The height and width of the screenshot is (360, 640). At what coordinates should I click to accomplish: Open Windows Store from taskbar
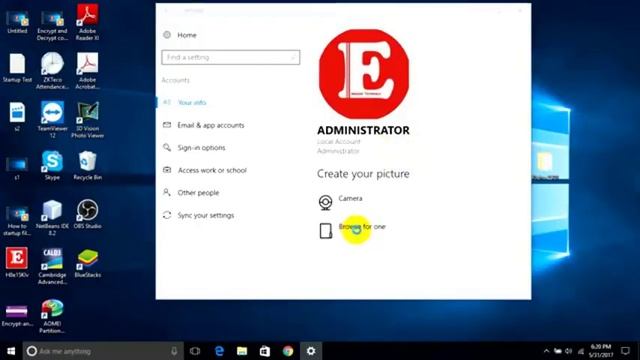click(265, 351)
